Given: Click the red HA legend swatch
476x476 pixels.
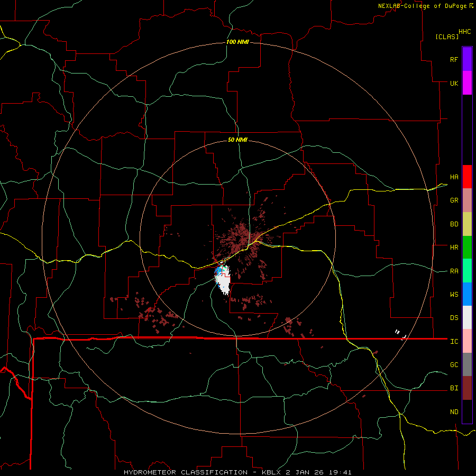Looking at the screenshot, I should (x=467, y=177).
